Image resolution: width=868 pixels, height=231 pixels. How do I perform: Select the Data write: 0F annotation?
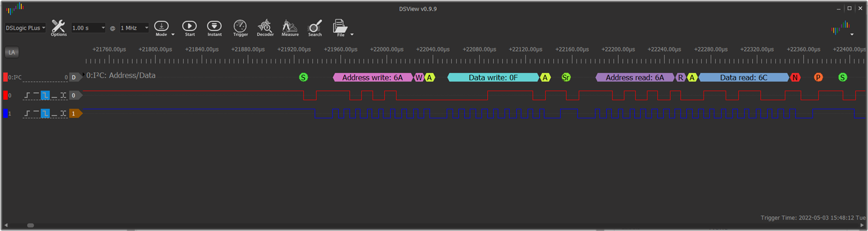pos(493,77)
